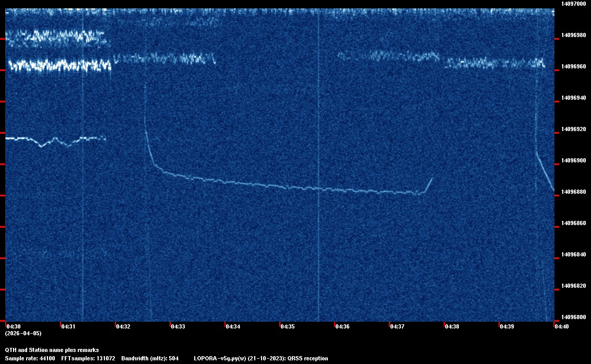Click the 14096960 frequency tick label
Image resolution: width=591 pixels, height=364 pixels.
coord(574,66)
